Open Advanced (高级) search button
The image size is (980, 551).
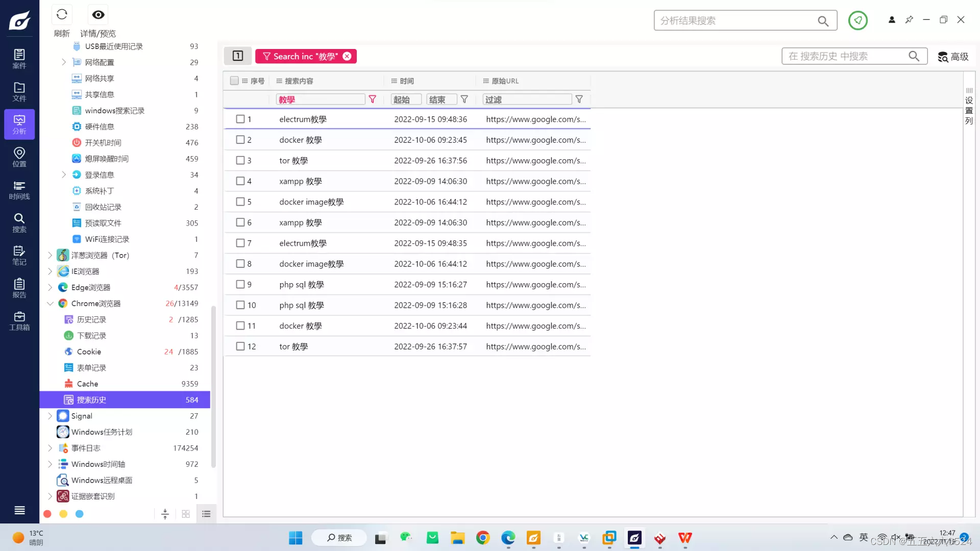953,57
